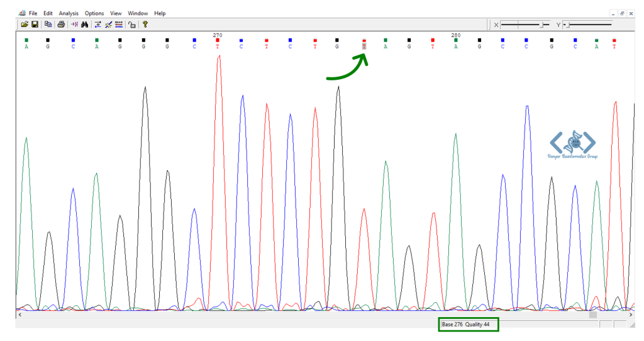Select the highlighted T base at position 276
The image size is (644, 341).
point(364,46)
